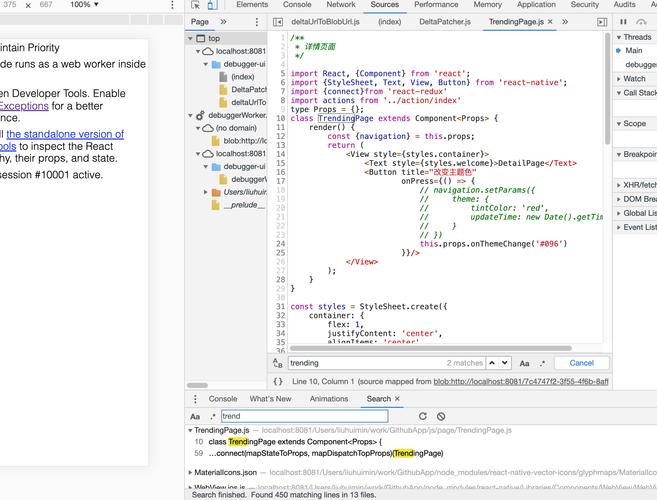Switch to the (index) file tab
The height and width of the screenshot is (500, 657).
pos(389,22)
